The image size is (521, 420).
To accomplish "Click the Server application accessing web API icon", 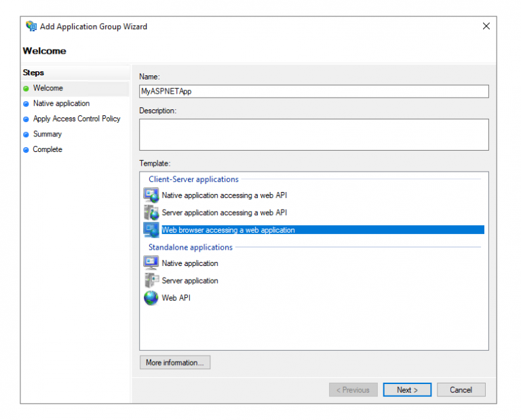I will point(151,213).
